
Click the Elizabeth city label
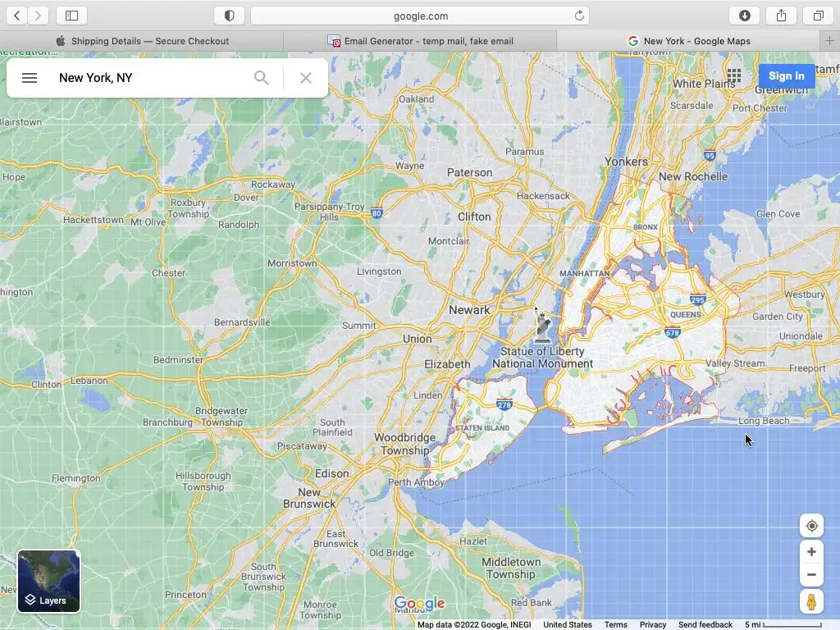point(447,364)
